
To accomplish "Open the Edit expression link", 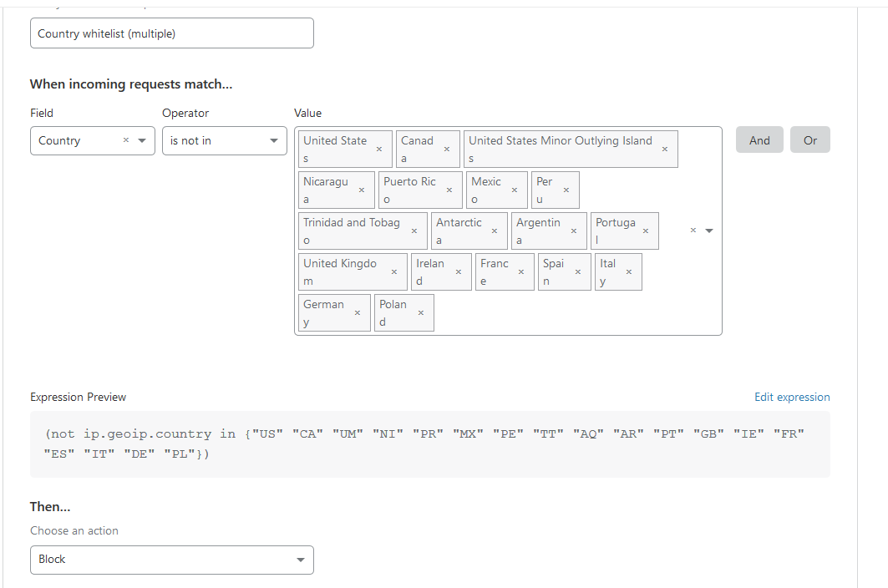I will 792,397.
